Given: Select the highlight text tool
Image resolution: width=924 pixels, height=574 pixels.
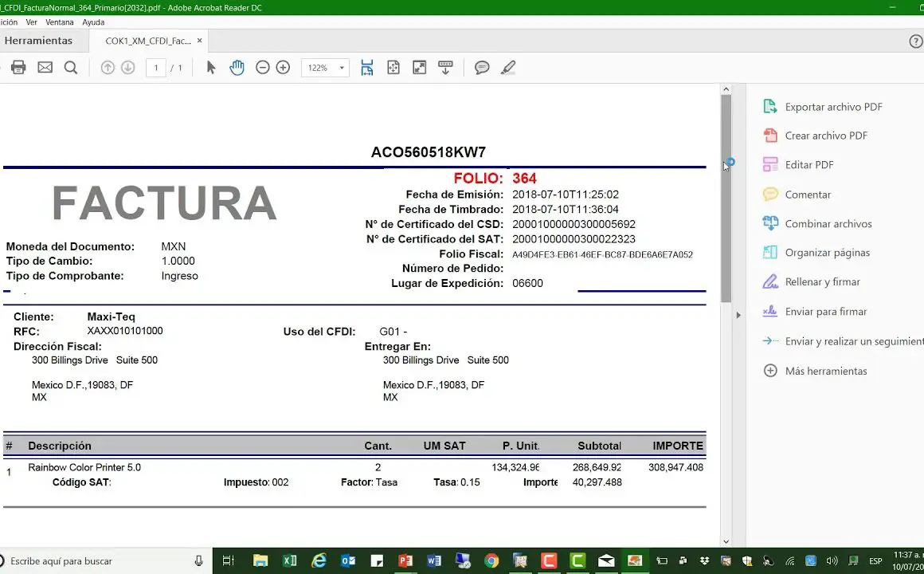Looking at the screenshot, I should [508, 67].
